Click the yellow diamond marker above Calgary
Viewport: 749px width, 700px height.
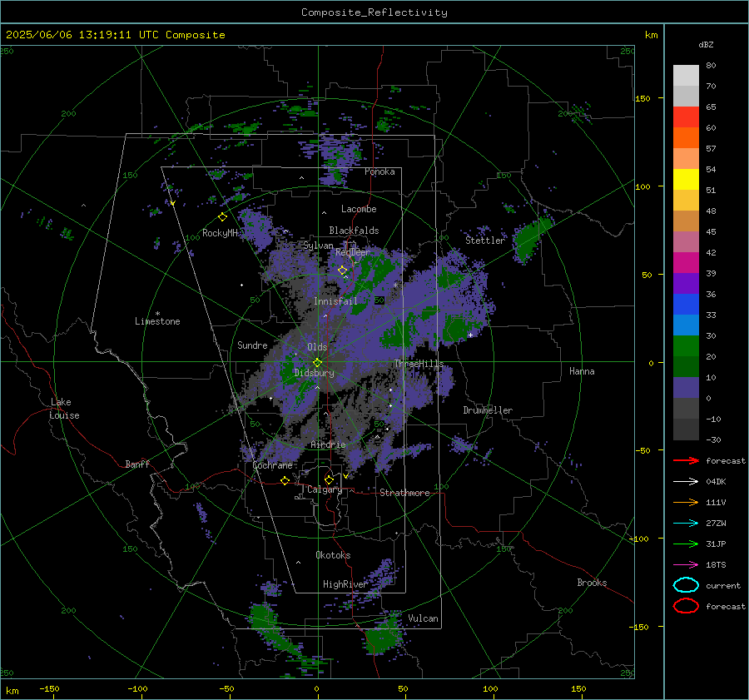[329, 479]
